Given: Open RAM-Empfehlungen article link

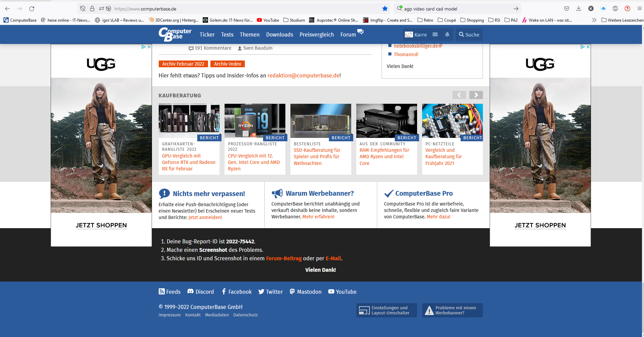Looking at the screenshot, I should (384, 157).
